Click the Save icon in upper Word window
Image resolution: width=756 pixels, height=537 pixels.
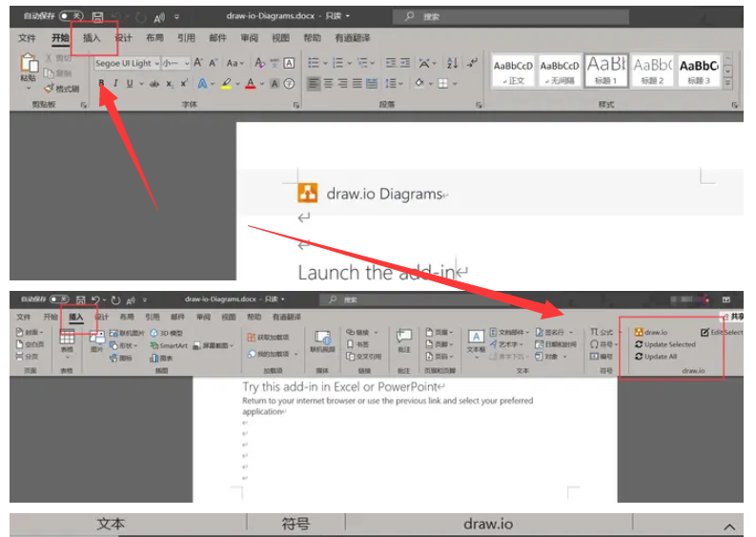click(x=98, y=17)
